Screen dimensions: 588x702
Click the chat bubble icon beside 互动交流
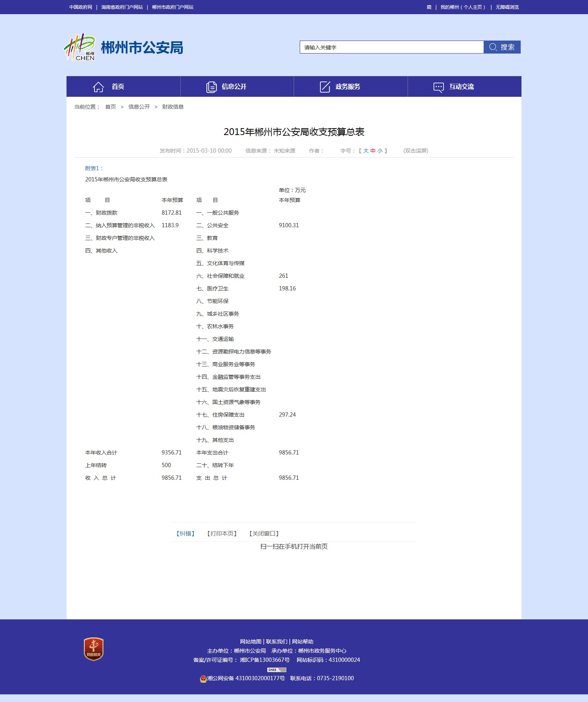point(439,87)
